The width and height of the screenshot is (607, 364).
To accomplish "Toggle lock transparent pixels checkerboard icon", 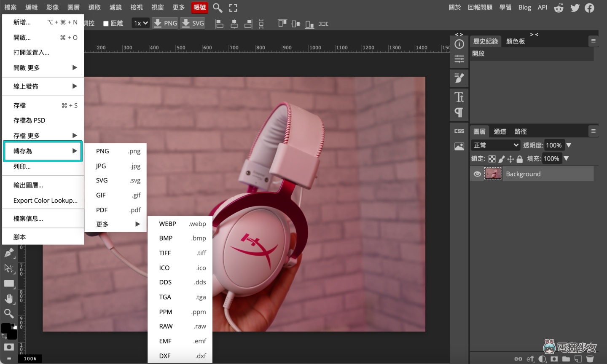I will point(492,159).
